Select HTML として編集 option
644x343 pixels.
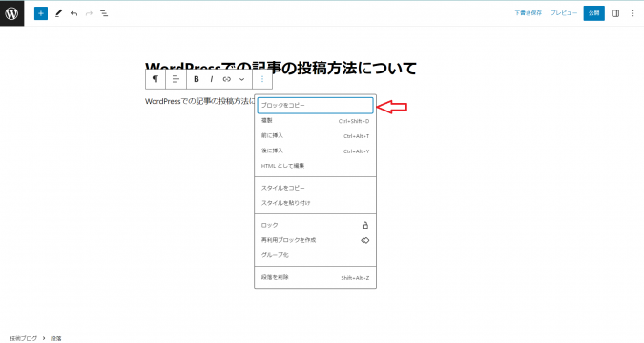coord(315,166)
